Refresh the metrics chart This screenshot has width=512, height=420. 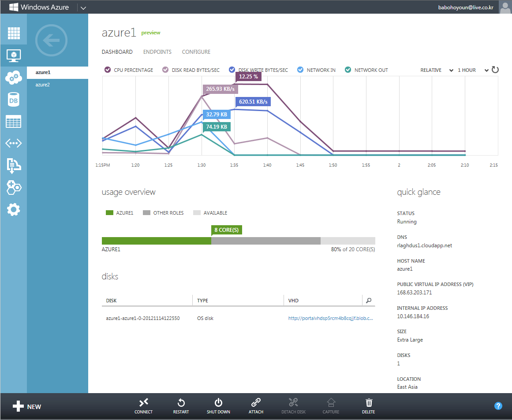coord(495,70)
